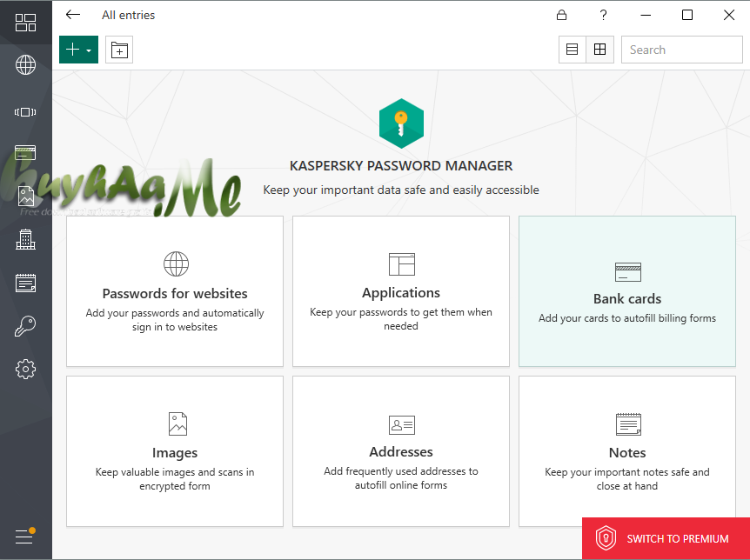
Task: Open the Websites globe icon in sidebar
Action: tap(25, 64)
